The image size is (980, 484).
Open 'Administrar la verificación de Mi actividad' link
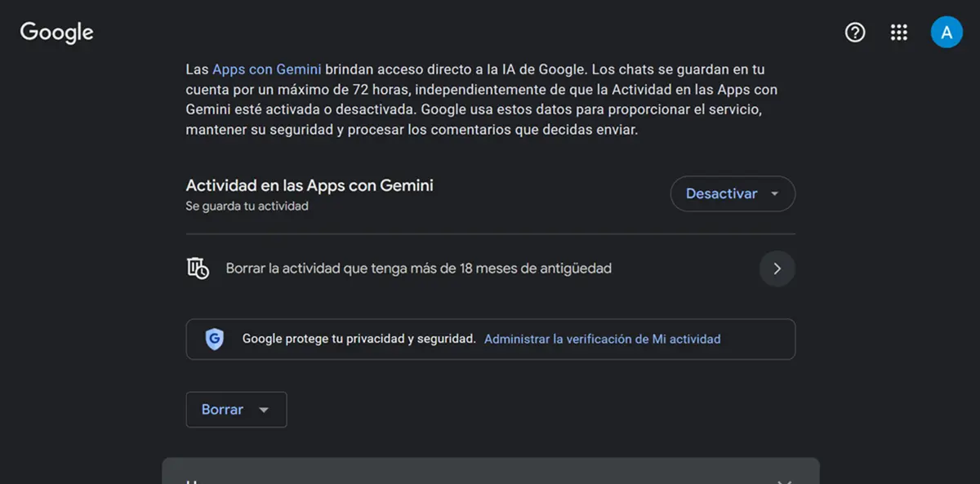coord(602,339)
